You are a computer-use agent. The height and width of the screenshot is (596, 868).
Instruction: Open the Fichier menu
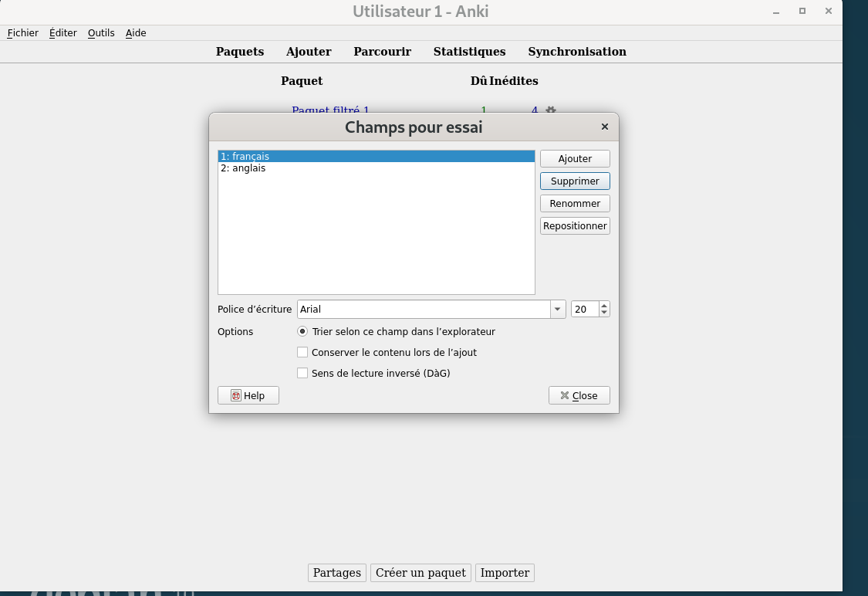coord(23,32)
